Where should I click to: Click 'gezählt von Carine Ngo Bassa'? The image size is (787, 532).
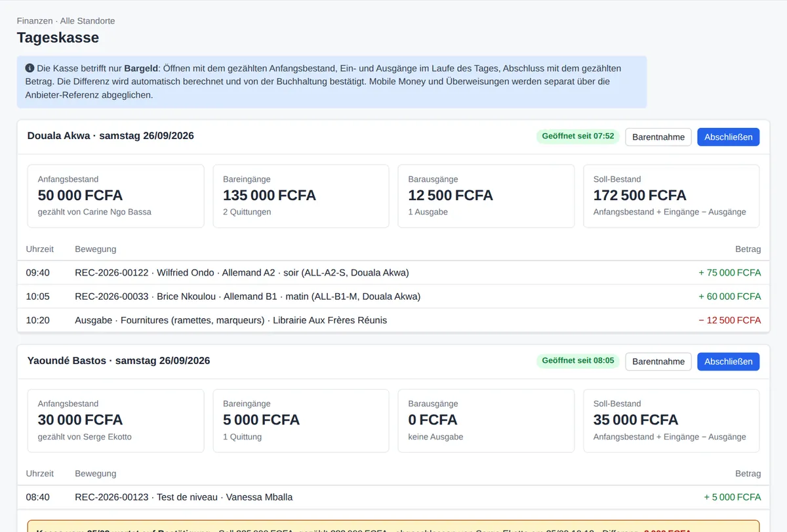pyautogui.click(x=94, y=212)
